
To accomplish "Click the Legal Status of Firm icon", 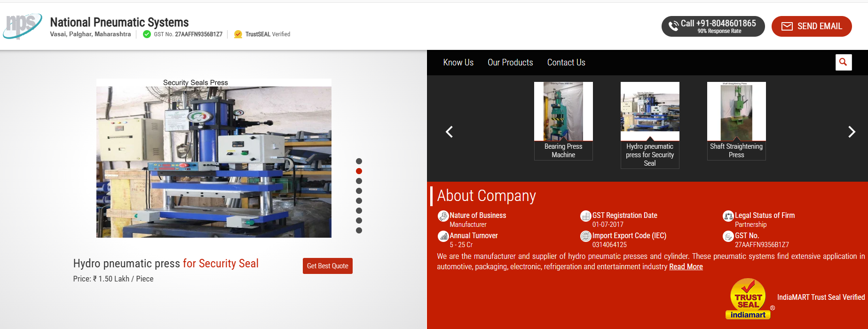I will point(728,216).
